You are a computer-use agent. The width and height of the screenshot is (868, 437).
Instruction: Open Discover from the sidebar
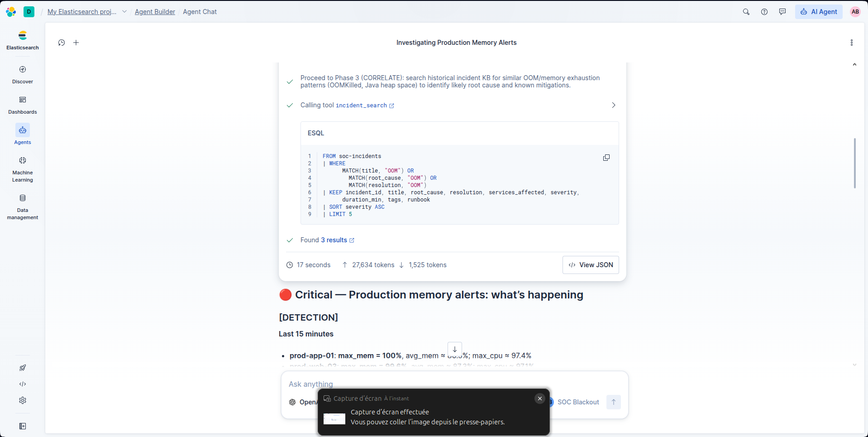[23, 75]
